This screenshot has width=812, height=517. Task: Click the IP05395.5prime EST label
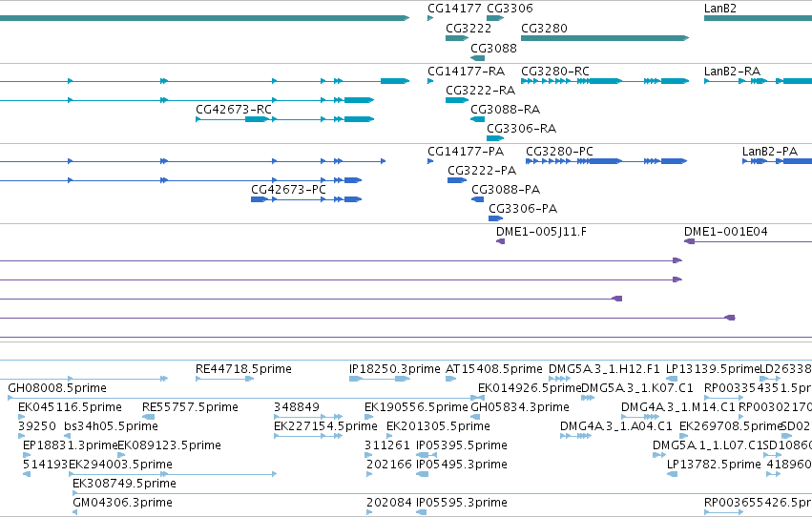[x=462, y=445]
